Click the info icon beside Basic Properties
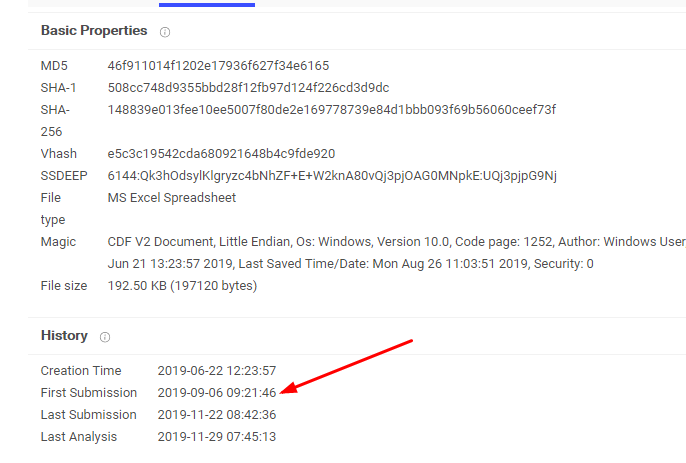Screen dimensions: 686x463 pyautogui.click(x=165, y=32)
